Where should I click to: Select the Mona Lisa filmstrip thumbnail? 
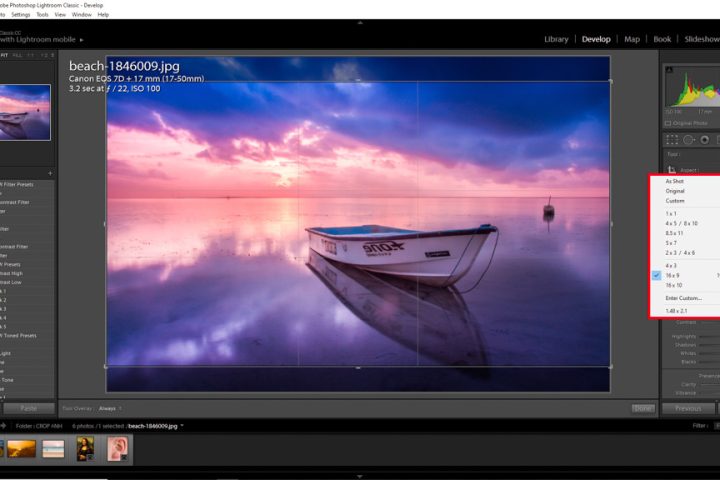[85, 449]
